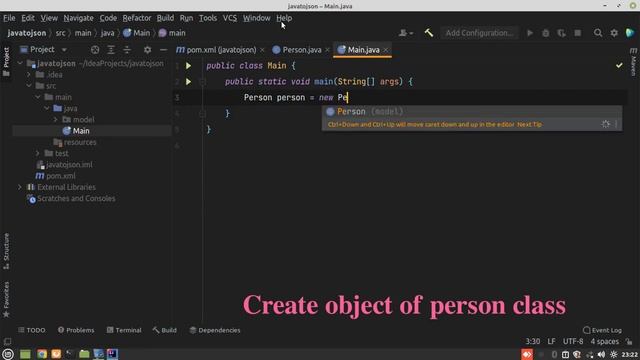Click completion popup bulb settings icon
The height and width of the screenshot is (360, 640).
tap(605, 124)
